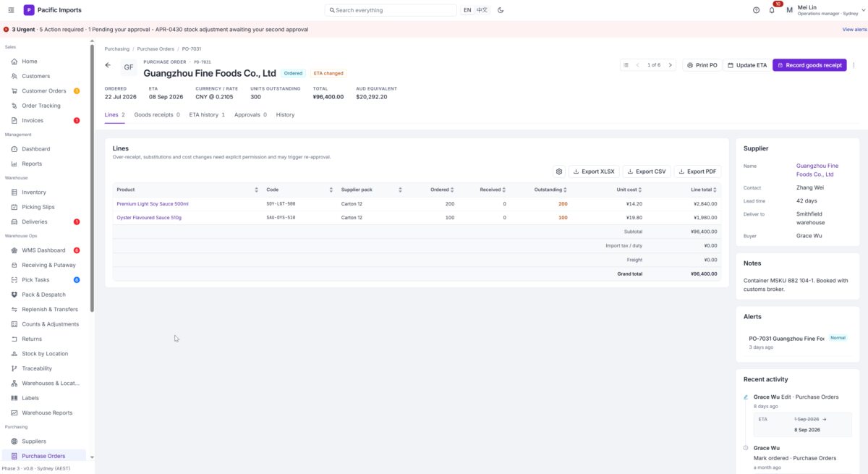Toggle the sidebar collapse icon
Image resolution: width=868 pixels, height=474 pixels.
click(11, 10)
